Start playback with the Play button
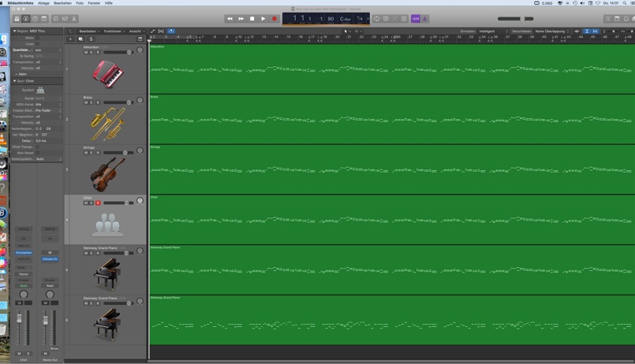 tap(263, 19)
